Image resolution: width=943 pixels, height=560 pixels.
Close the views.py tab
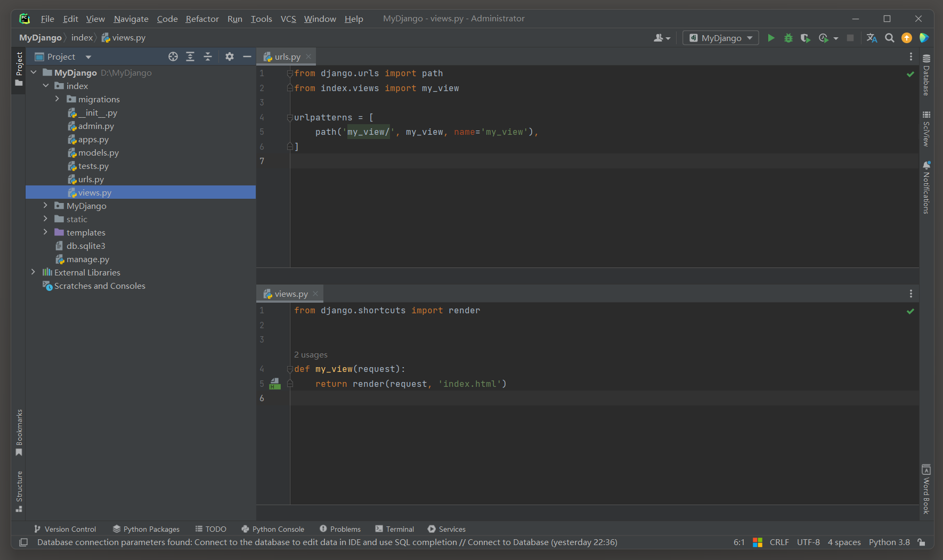click(x=315, y=294)
